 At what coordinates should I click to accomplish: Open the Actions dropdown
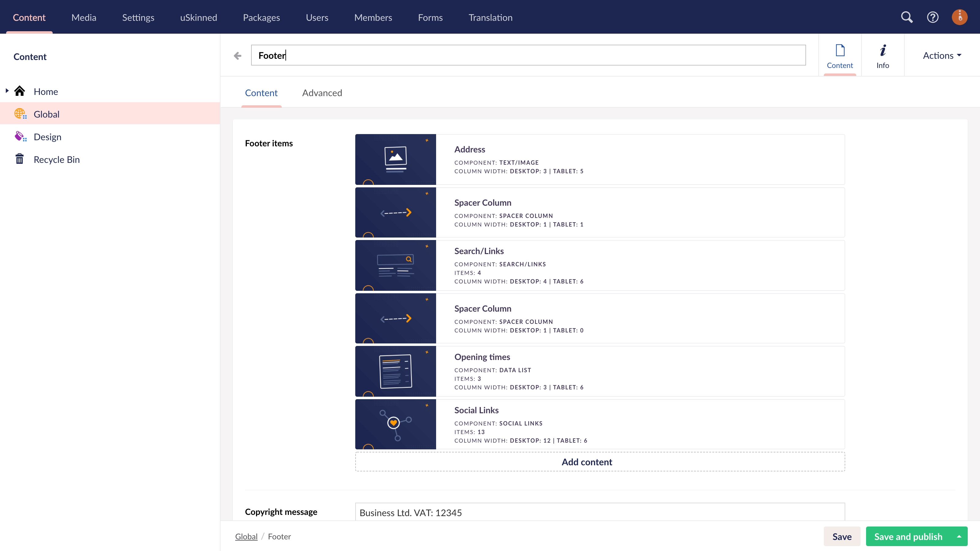pos(942,55)
